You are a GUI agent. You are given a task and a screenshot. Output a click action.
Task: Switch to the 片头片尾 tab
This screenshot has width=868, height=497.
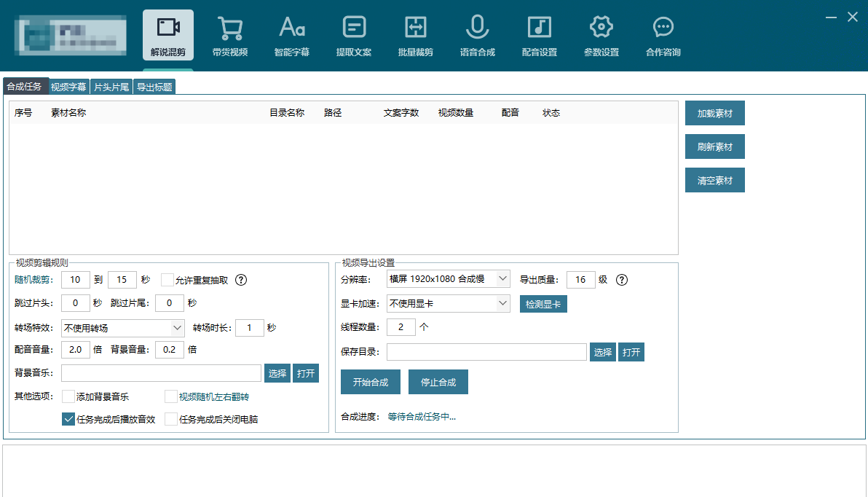tap(111, 87)
